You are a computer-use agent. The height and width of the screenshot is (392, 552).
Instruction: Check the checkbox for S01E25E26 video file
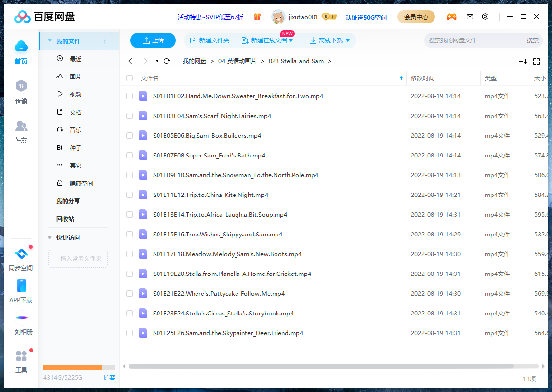pyautogui.click(x=129, y=333)
